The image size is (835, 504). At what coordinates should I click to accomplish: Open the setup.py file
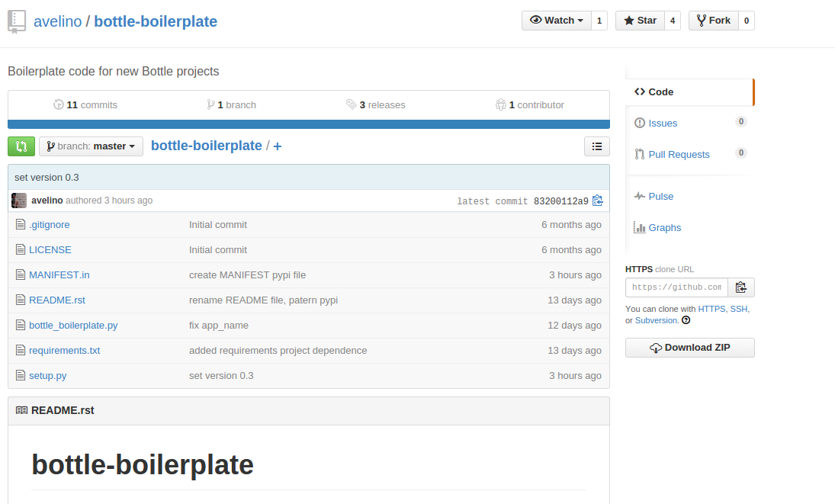[x=48, y=375]
